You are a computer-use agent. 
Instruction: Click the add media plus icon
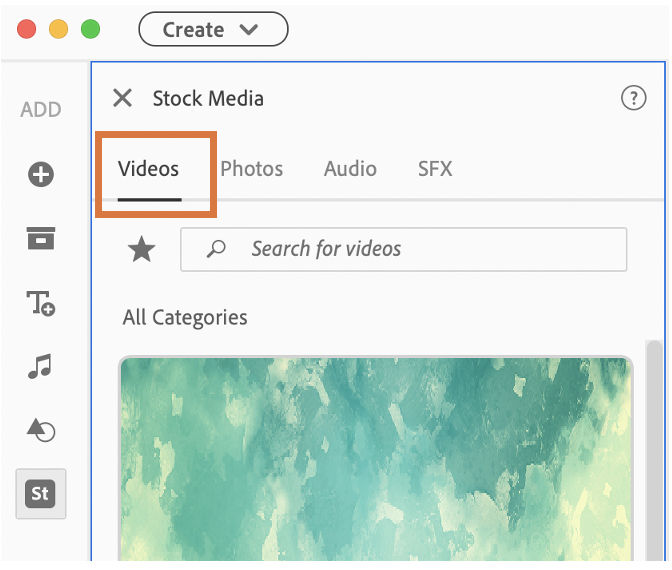[x=41, y=175]
